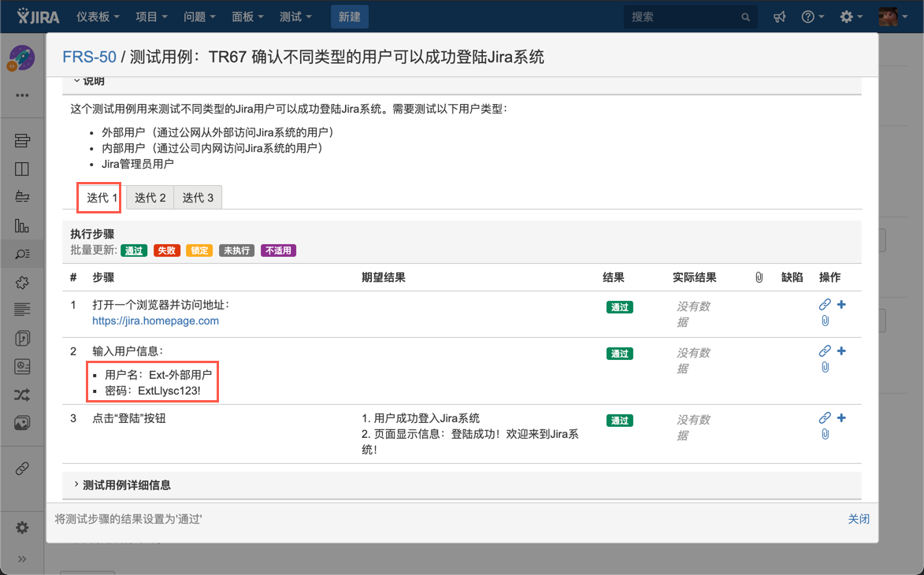
Task: Click step 1 通过 result badge
Action: coord(619,307)
